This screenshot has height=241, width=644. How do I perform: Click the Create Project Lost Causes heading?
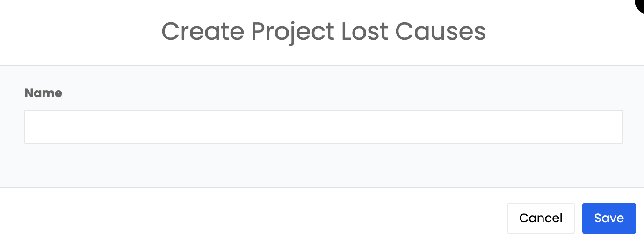pyautogui.click(x=323, y=32)
